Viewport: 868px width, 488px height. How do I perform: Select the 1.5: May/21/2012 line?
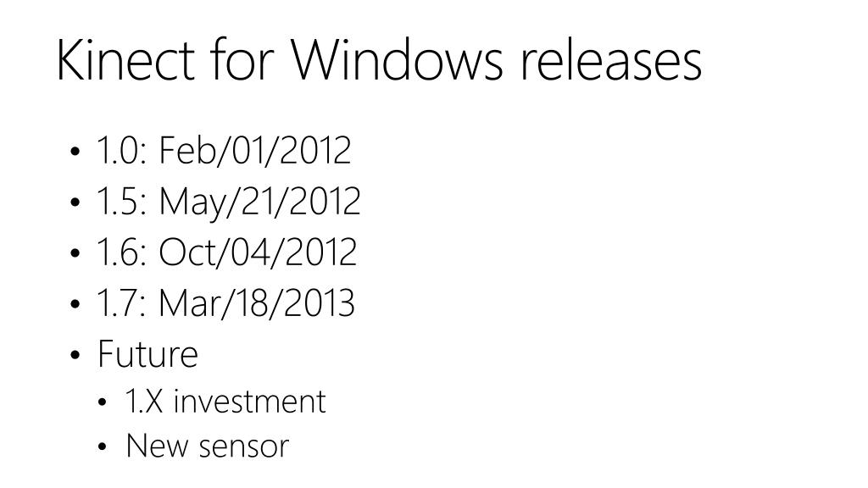click(228, 202)
